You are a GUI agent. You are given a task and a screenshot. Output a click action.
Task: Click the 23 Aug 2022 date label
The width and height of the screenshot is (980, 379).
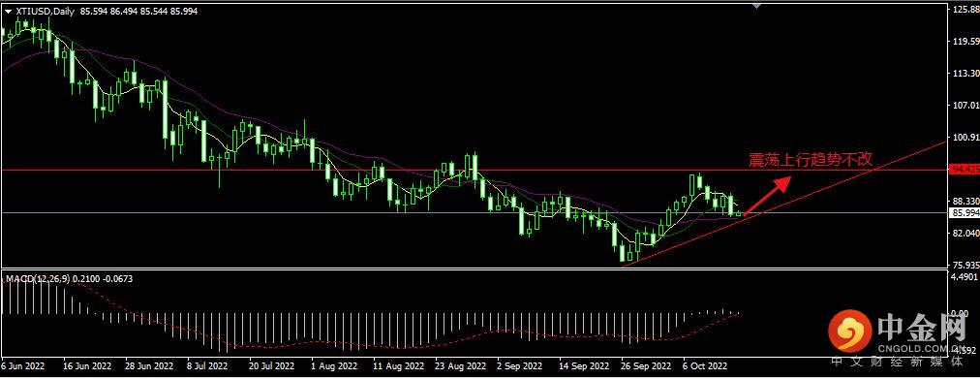461,365
